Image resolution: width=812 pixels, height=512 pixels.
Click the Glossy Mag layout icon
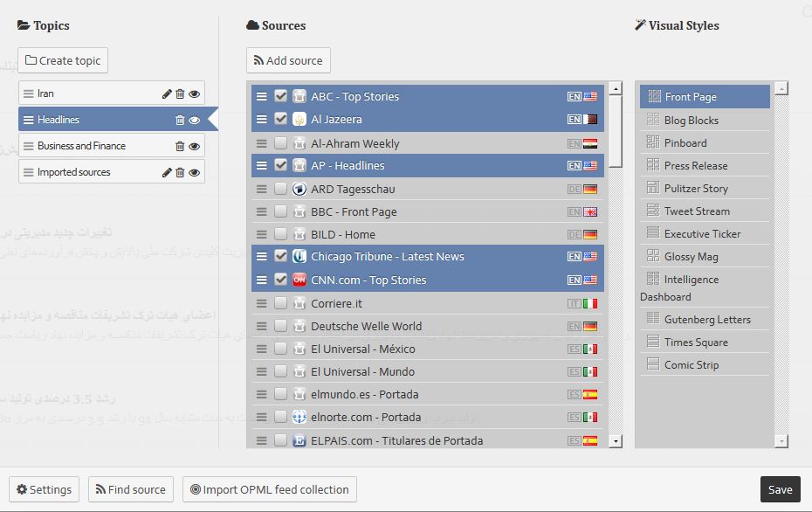pos(653,255)
